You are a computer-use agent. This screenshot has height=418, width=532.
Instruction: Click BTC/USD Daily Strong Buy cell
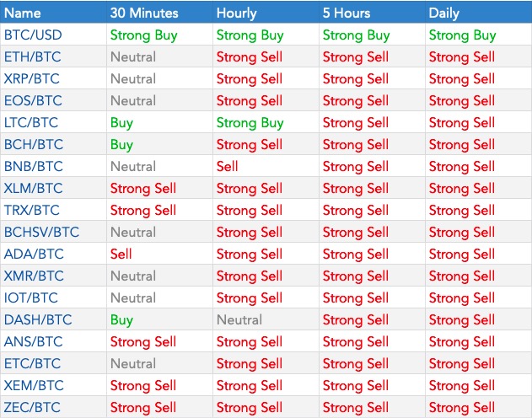click(462, 35)
